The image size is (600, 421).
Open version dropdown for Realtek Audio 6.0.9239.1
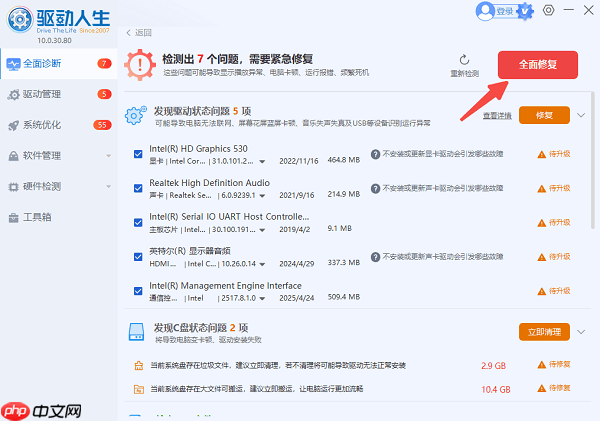tap(262, 196)
